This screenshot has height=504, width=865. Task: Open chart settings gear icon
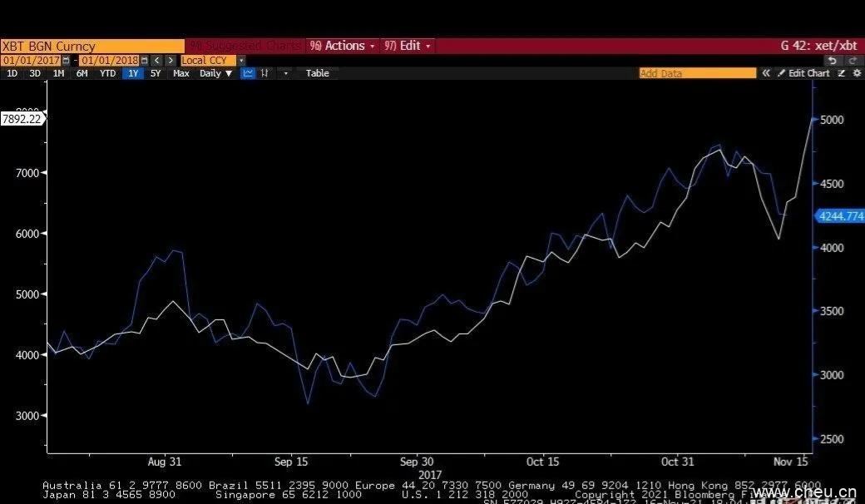tap(857, 73)
